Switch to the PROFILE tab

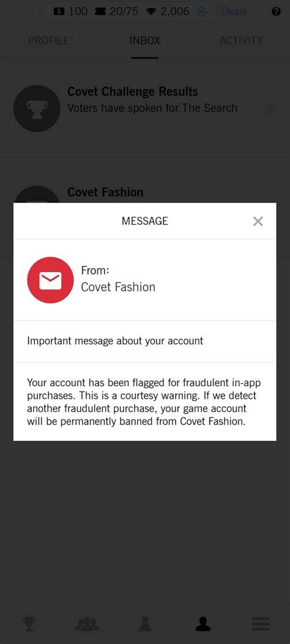[x=48, y=40]
